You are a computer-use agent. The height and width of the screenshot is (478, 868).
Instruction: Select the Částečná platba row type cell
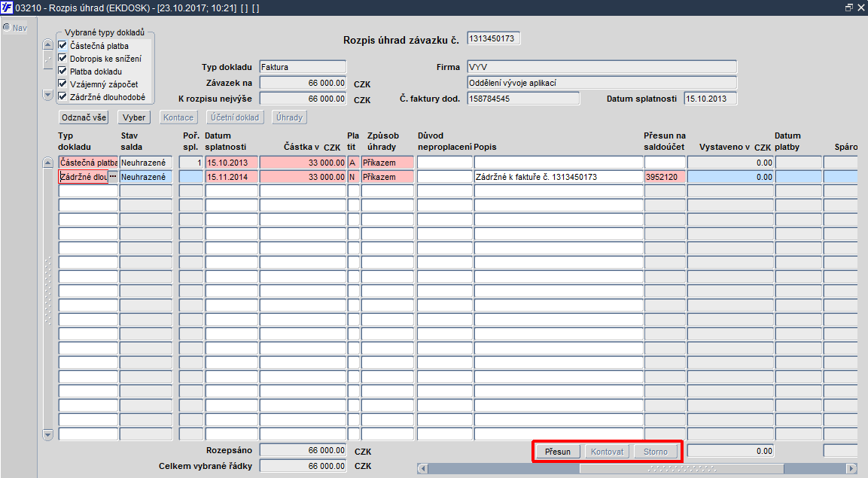coord(88,163)
